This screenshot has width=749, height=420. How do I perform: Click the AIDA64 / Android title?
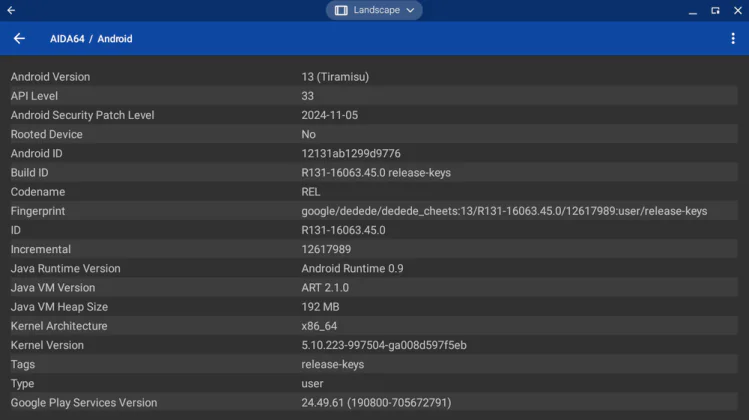(x=91, y=39)
